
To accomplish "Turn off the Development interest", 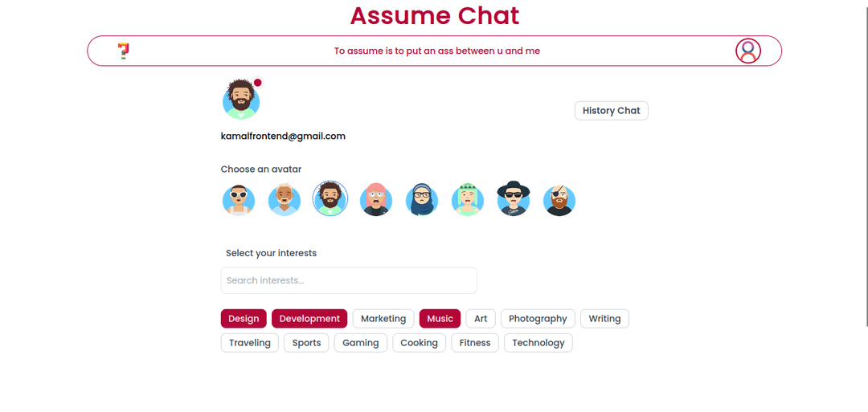I will coord(309,319).
